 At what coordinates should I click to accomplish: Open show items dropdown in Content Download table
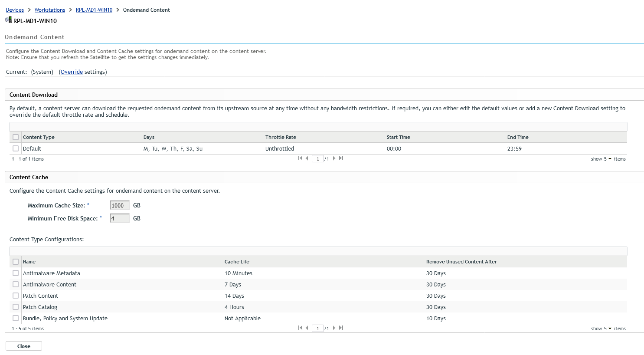click(608, 159)
